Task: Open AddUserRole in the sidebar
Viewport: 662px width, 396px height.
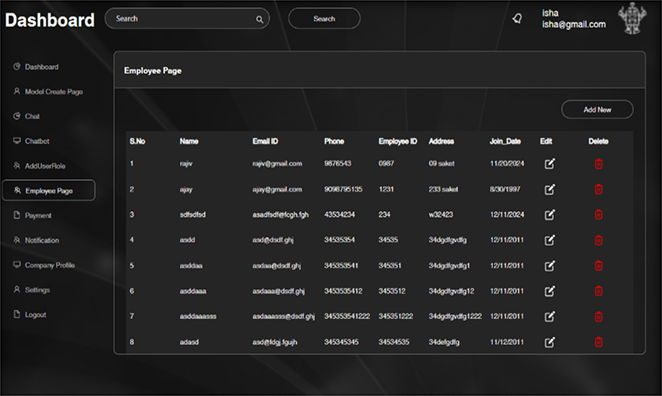Action: pyautogui.click(x=39, y=166)
